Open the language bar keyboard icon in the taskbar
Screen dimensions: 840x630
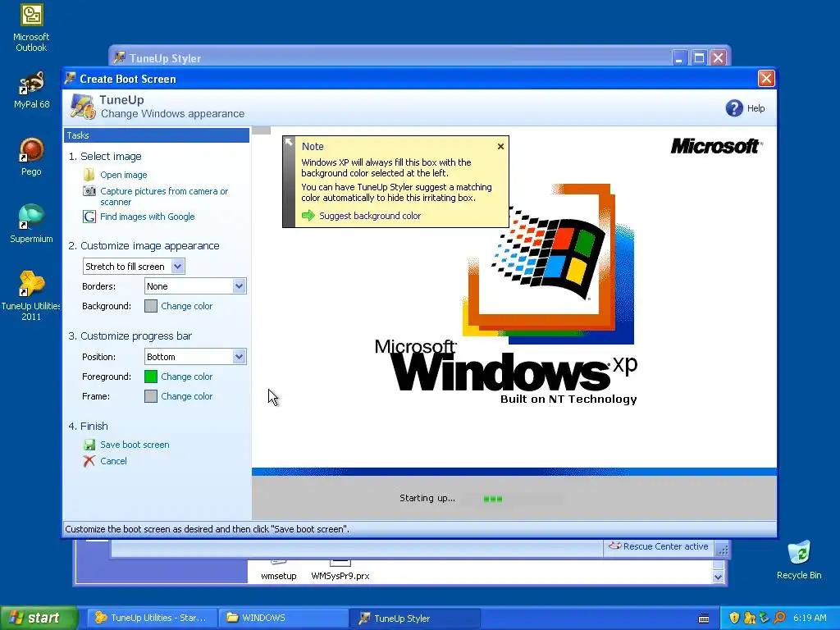coord(704,619)
